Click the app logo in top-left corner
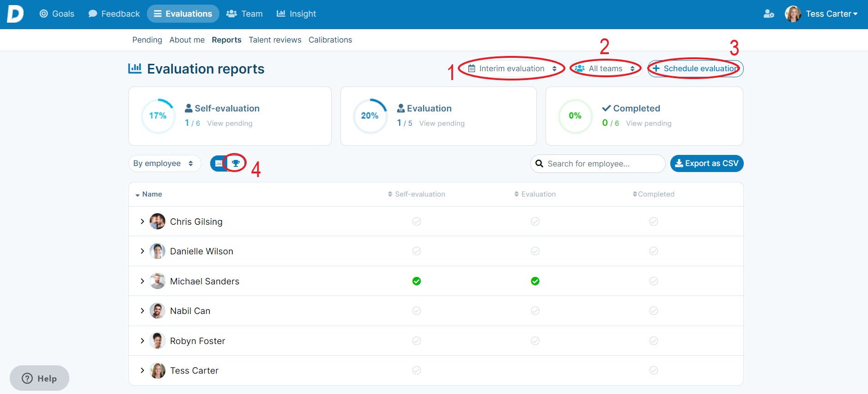Screen dimensions: 868x394 coord(15,14)
